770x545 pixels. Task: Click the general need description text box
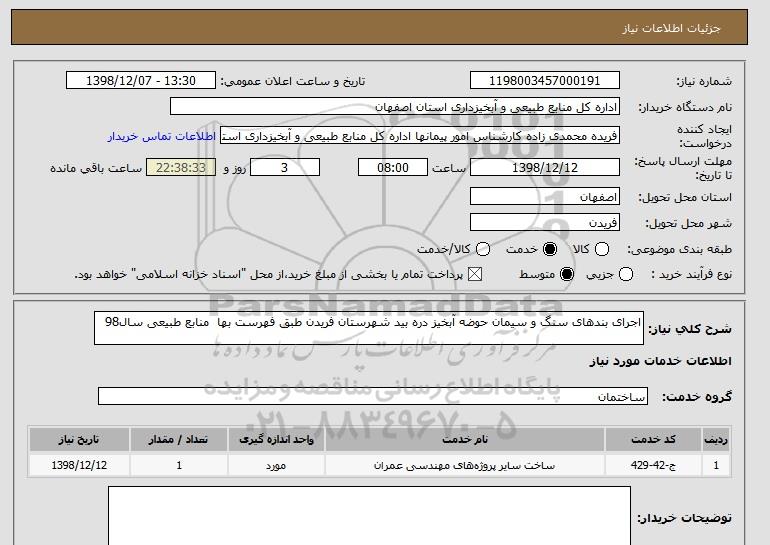point(369,328)
